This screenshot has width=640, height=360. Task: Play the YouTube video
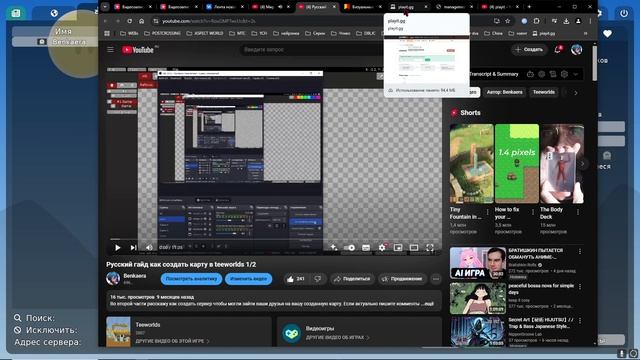(118, 247)
